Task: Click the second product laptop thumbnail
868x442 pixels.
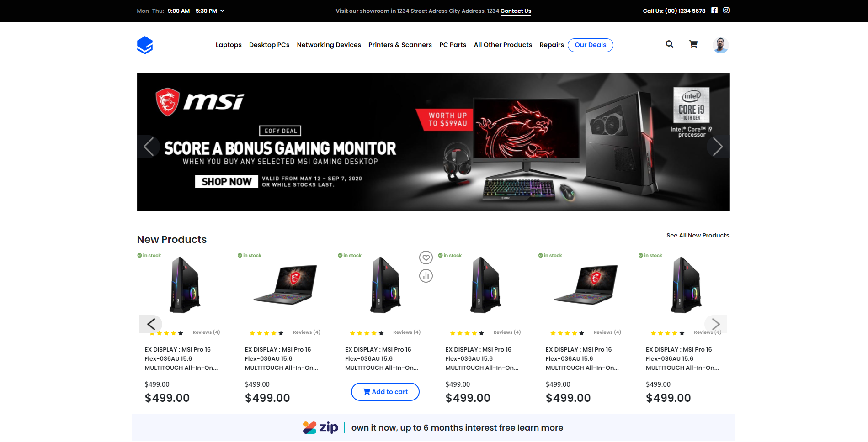Action: (286, 284)
